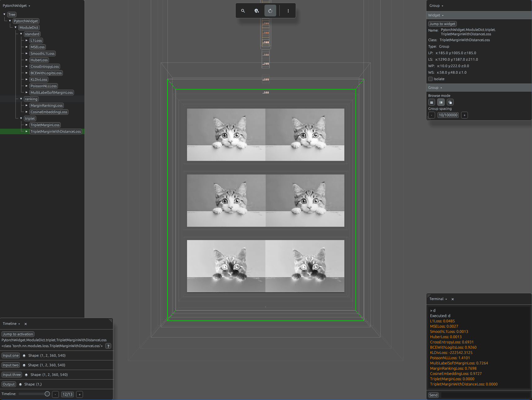532x400 pixels.
Task: Select the Input three button
Action: point(12,375)
